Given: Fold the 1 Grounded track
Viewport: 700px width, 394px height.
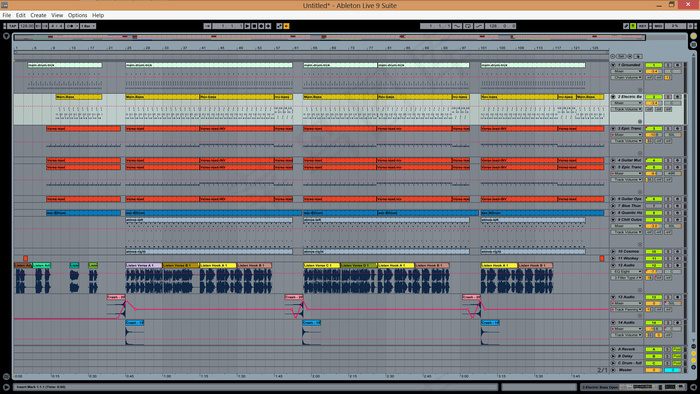Looking at the screenshot, I should tap(613, 65).
